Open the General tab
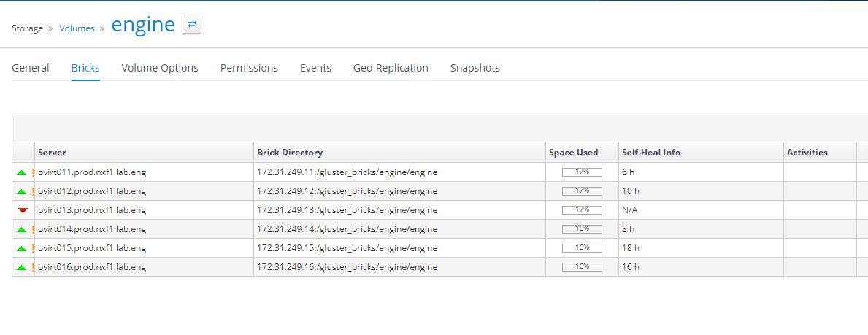The image size is (868, 335). point(31,68)
